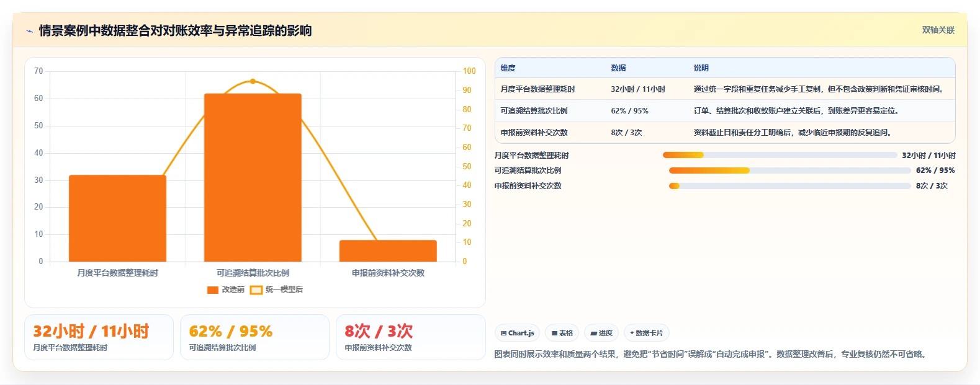980x385 pixels.
Task: Click the line chart peak point
Action: [x=253, y=81]
